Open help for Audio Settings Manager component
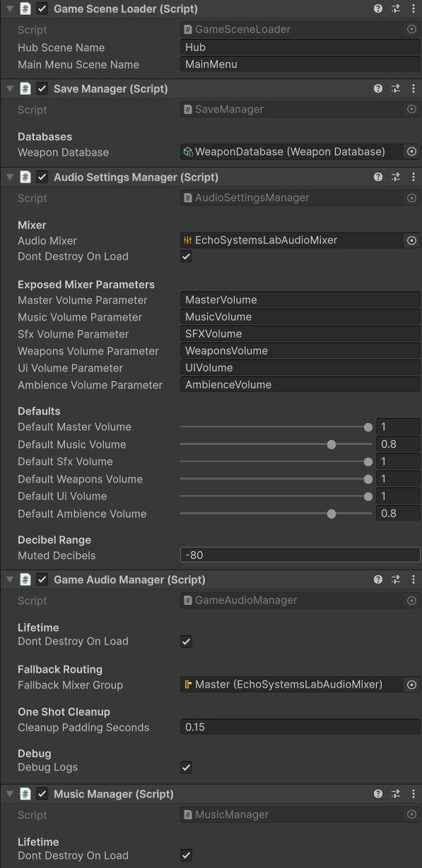Image resolution: width=422 pixels, height=868 pixels. (x=378, y=177)
